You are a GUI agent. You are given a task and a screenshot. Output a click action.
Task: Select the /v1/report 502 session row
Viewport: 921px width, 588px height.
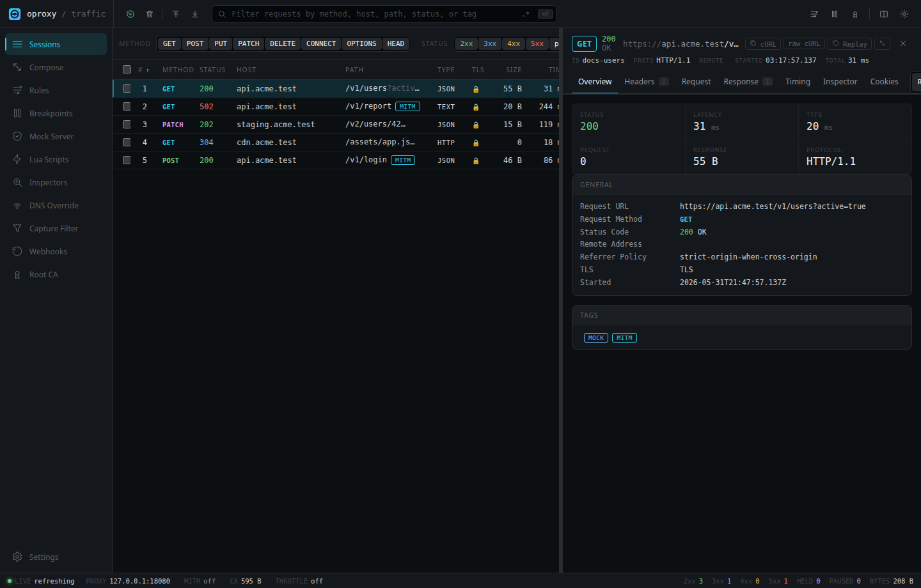[x=336, y=107]
